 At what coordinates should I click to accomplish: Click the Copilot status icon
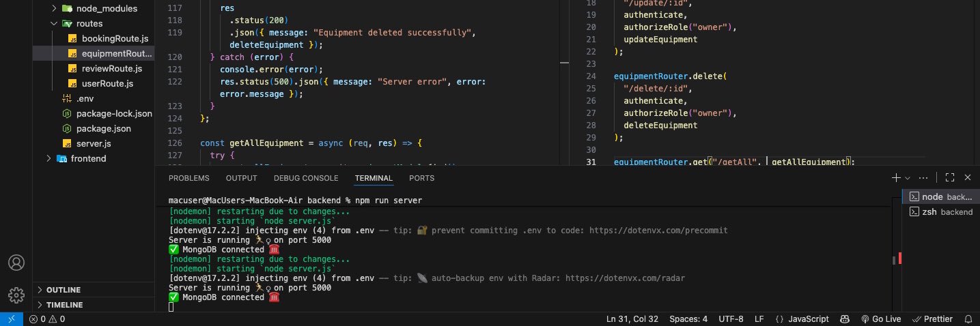click(844, 318)
